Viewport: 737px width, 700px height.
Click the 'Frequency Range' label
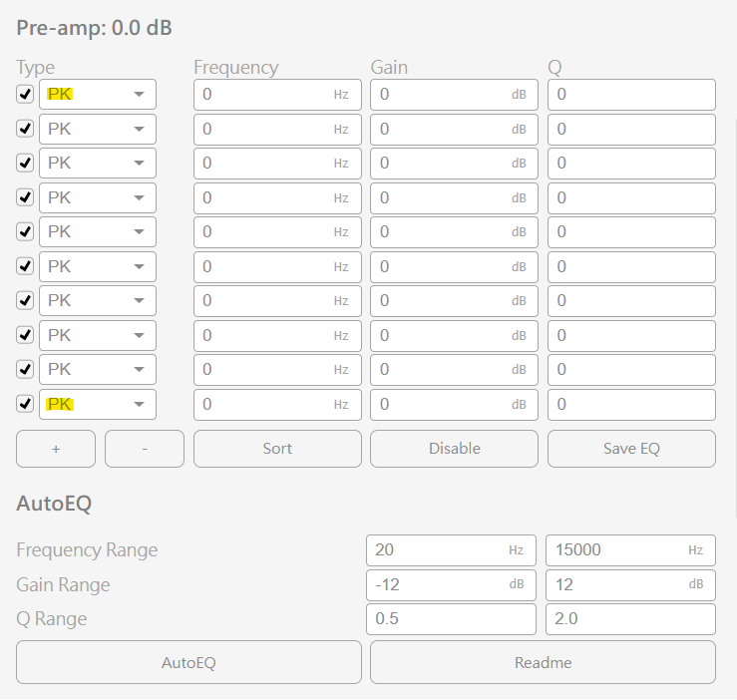87,550
